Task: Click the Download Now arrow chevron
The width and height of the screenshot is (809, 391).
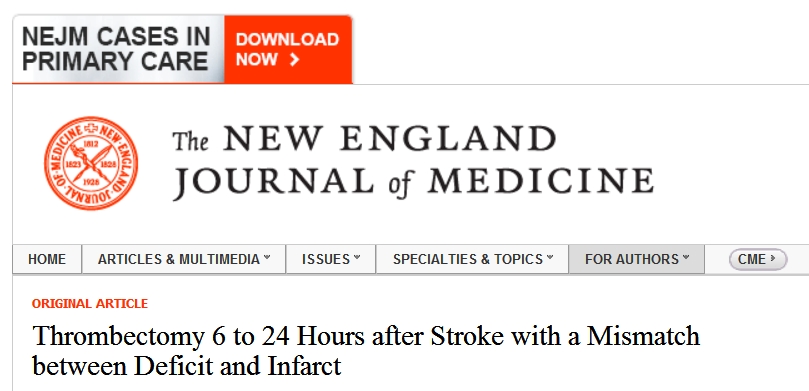Action: coord(295,60)
